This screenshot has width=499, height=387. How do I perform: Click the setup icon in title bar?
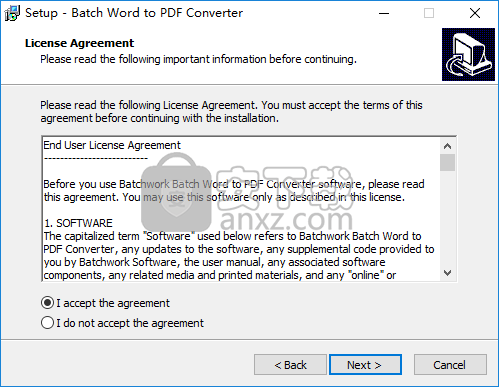click(12, 13)
